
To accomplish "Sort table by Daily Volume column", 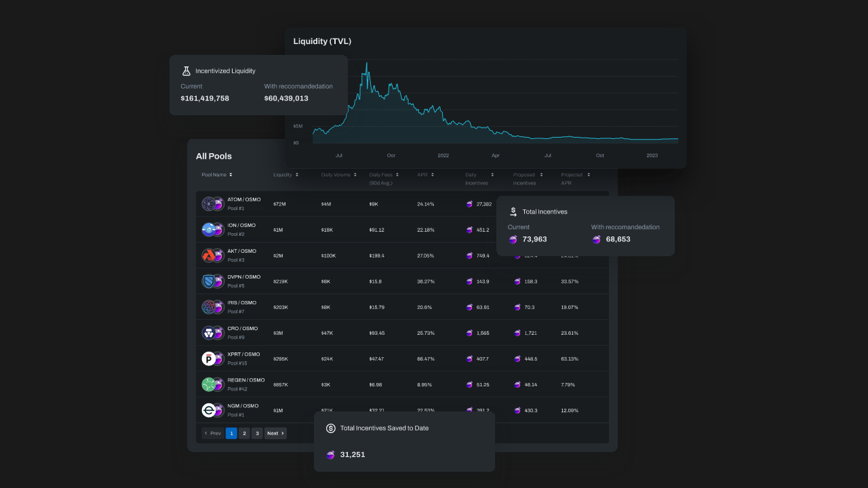I will click(338, 175).
